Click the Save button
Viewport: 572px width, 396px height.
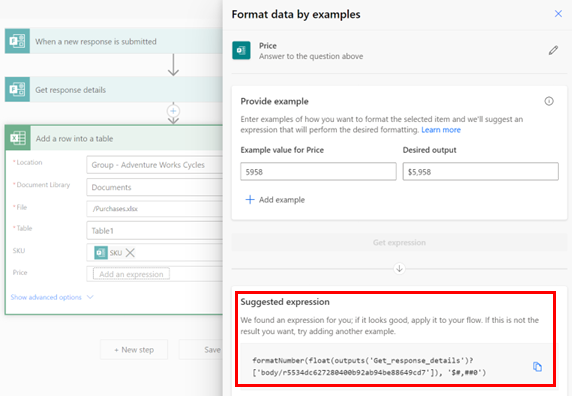coord(201,350)
